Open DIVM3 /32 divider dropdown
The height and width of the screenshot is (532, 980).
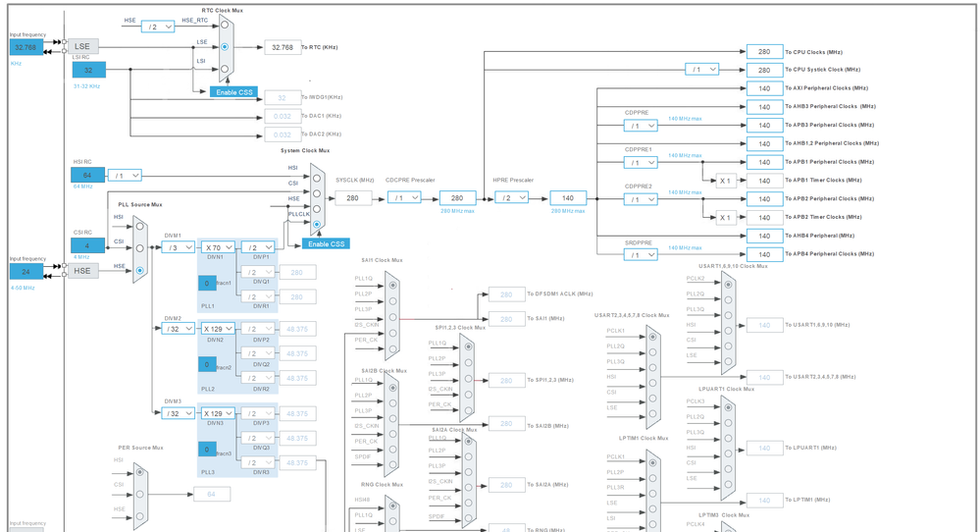(x=178, y=413)
